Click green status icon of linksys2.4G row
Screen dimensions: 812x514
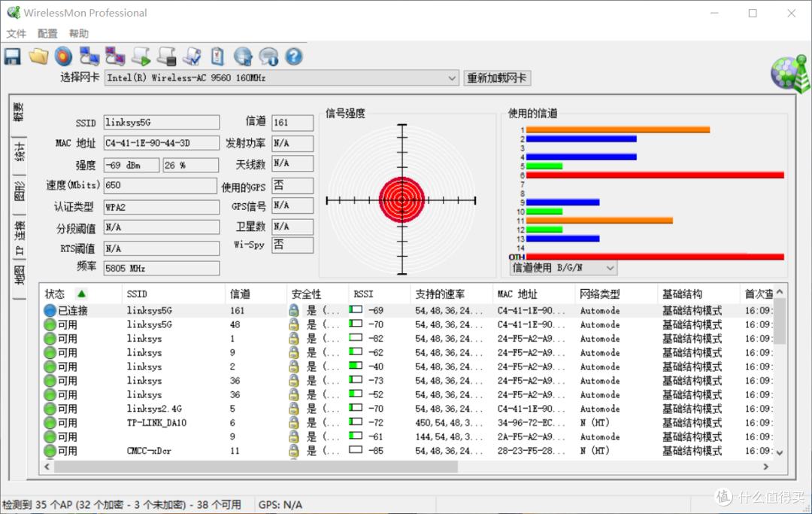click(50, 409)
